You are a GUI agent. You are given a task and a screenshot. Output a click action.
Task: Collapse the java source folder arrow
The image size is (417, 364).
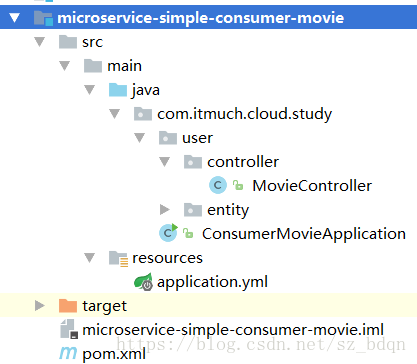pyautogui.click(x=90, y=90)
